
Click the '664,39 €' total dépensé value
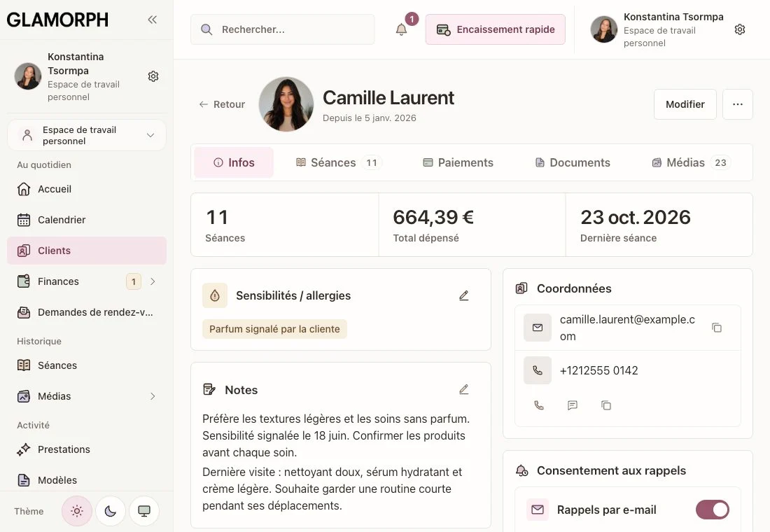[x=433, y=217]
